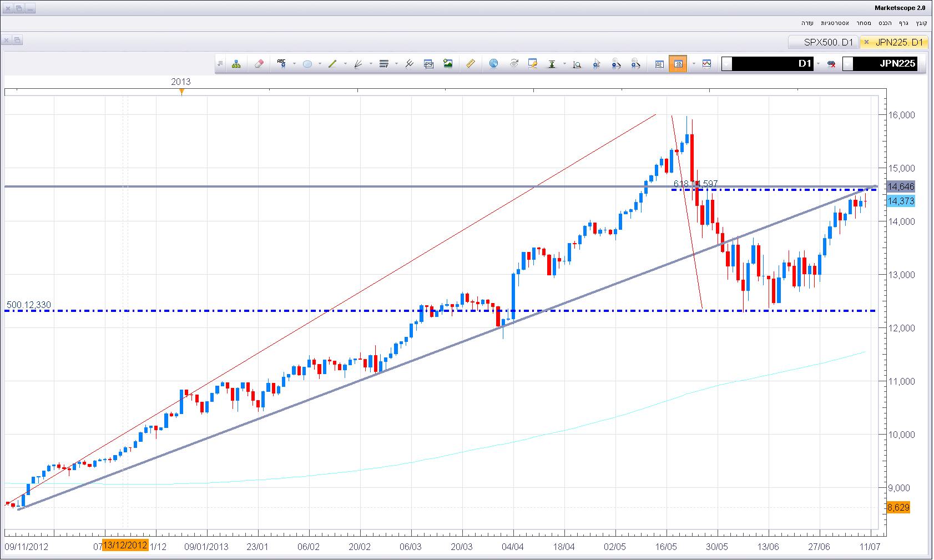The width and height of the screenshot is (934, 560).
Task: Select the cursor with plus tool
Action: point(597,64)
